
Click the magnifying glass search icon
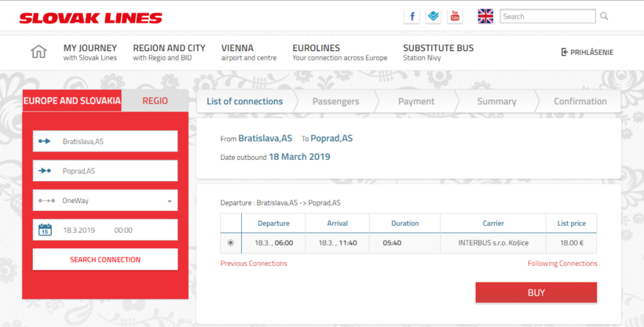coord(604,16)
